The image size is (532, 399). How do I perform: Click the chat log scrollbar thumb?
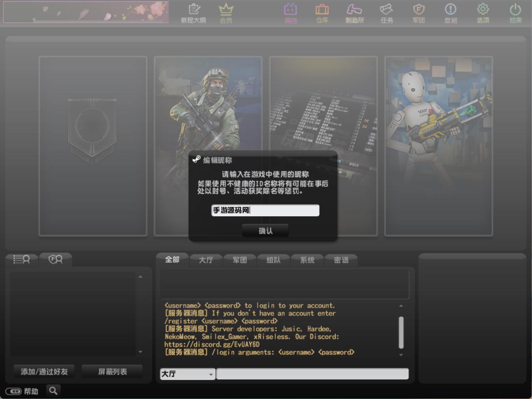tap(401, 332)
